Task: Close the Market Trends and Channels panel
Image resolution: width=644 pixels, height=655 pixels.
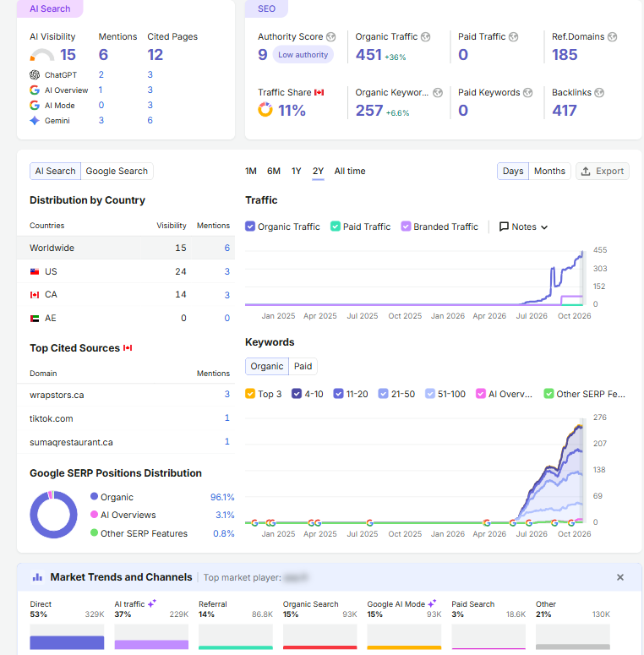Action: (620, 577)
